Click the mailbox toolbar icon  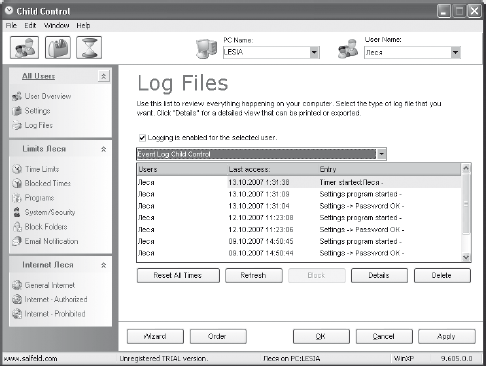(x=58, y=47)
